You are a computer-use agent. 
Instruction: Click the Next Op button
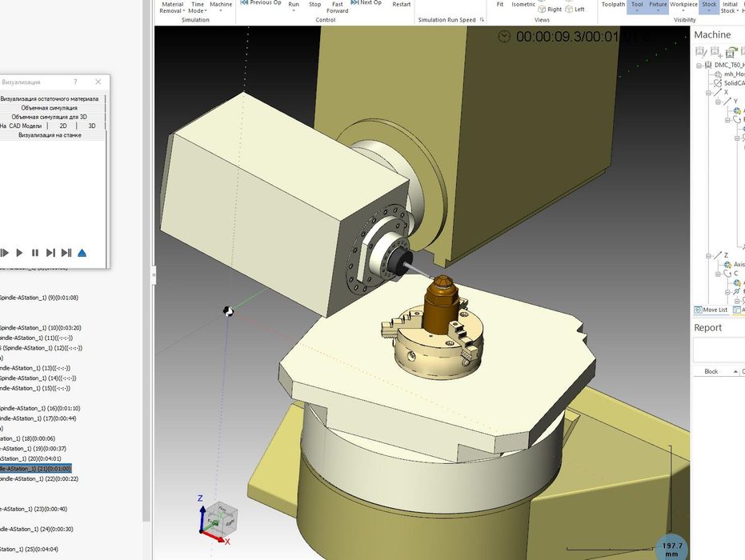[x=366, y=2]
